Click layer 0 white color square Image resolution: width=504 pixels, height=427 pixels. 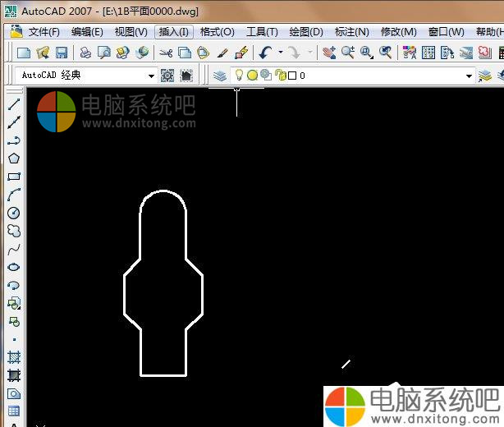(292, 76)
